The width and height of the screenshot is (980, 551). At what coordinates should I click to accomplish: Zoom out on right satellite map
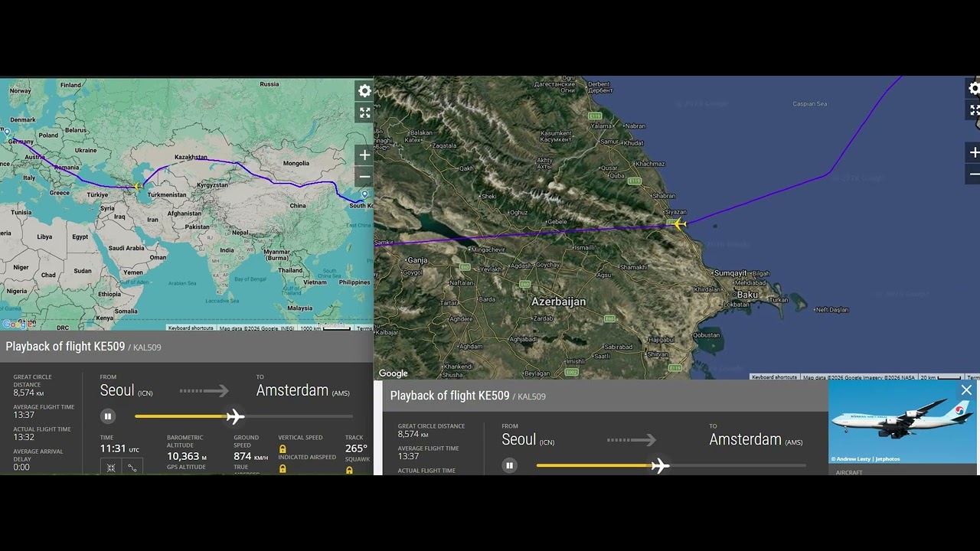[974, 174]
